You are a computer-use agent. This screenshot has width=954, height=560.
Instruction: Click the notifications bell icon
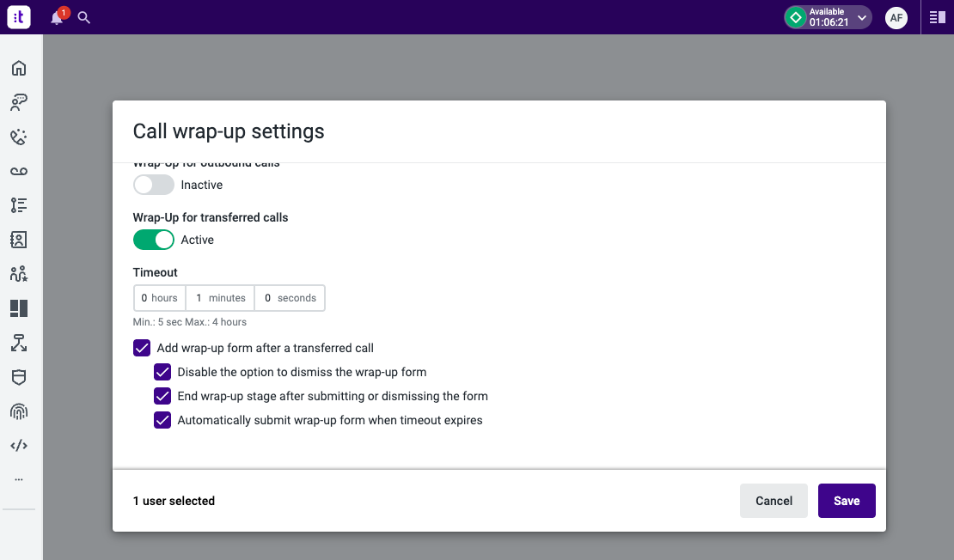pyautogui.click(x=57, y=17)
